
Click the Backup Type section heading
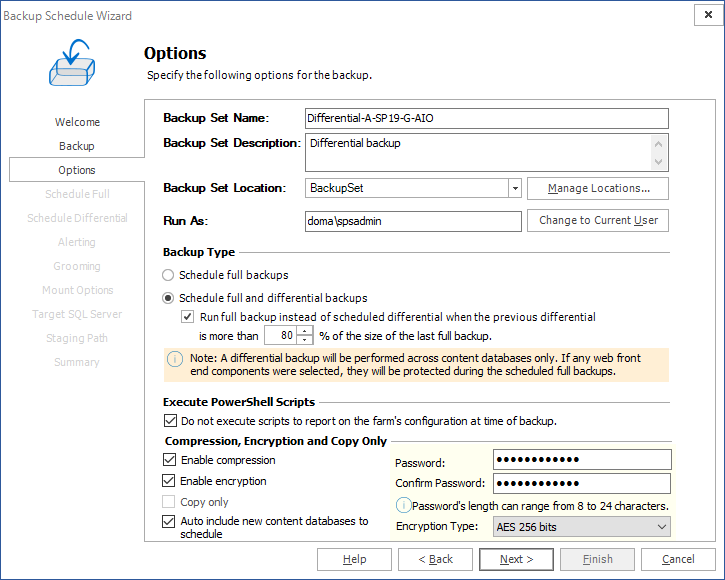199,252
